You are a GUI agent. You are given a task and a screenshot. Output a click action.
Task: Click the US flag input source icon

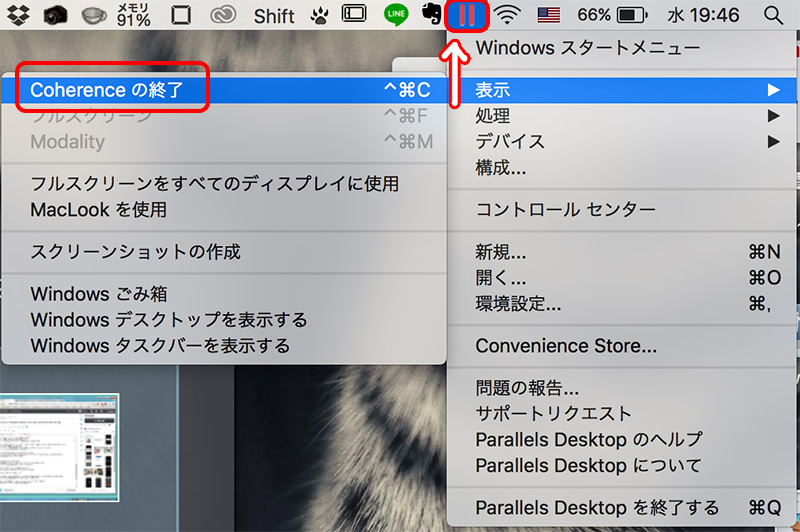(548, 15)
